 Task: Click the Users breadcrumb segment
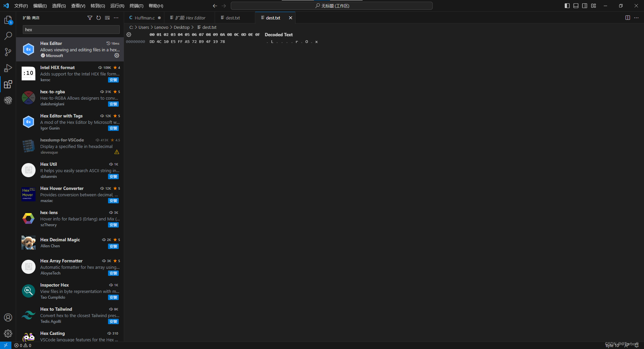click(144, 27)
